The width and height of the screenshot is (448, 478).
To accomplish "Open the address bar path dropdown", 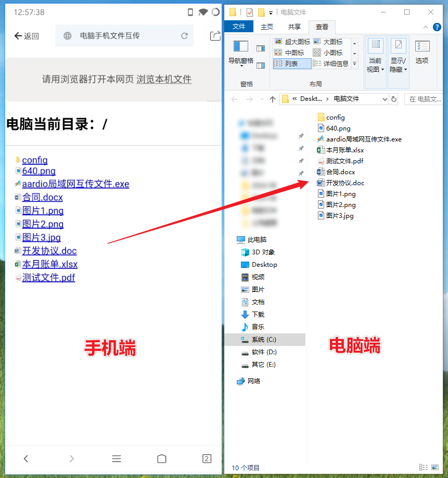I will [384, 99].
